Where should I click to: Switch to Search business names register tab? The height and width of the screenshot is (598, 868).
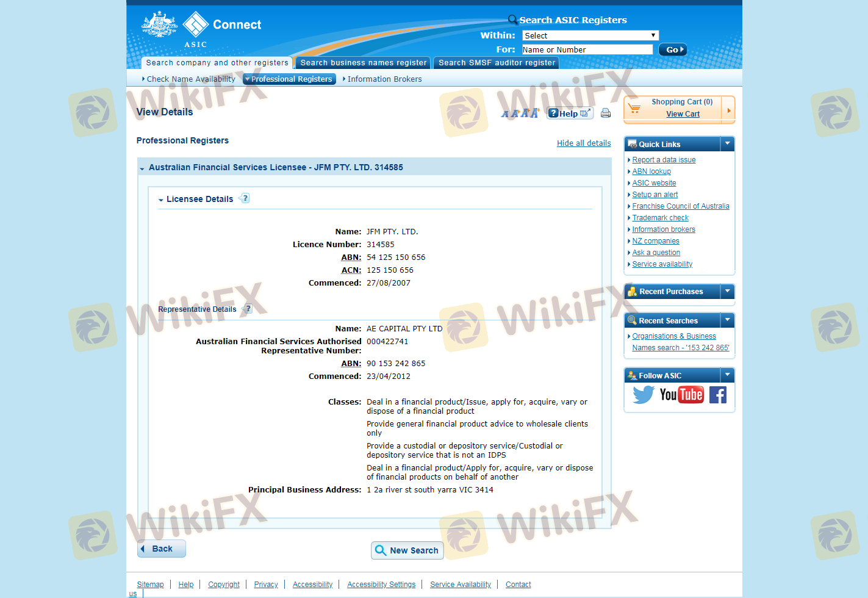[x=363, y=63]
